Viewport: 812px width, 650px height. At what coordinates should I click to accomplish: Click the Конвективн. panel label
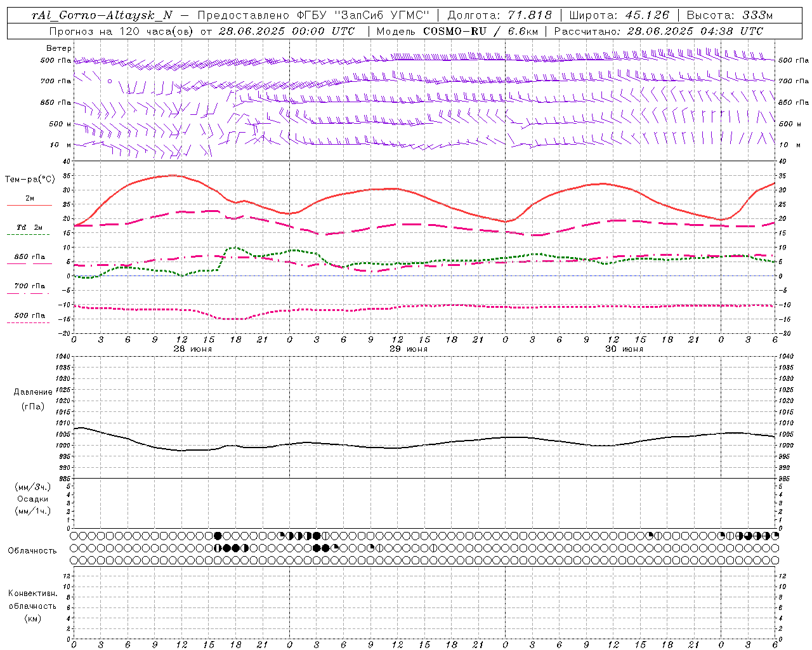point(32,594)
